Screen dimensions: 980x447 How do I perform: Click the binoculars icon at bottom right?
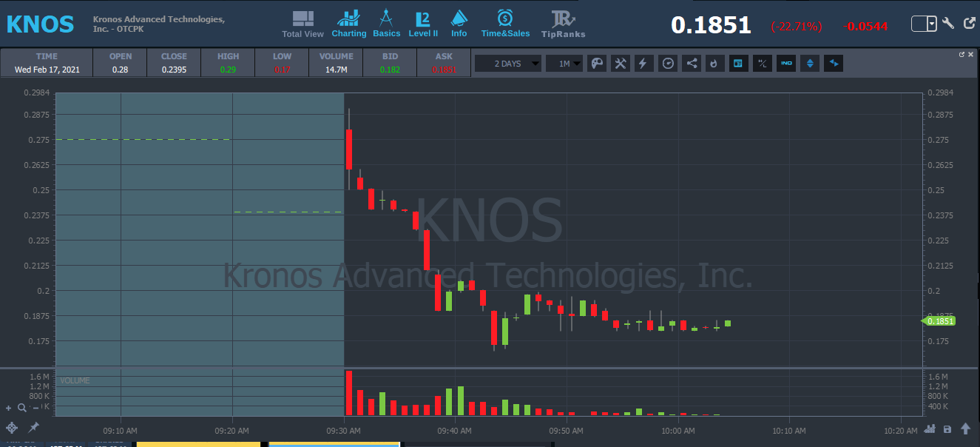931,429
